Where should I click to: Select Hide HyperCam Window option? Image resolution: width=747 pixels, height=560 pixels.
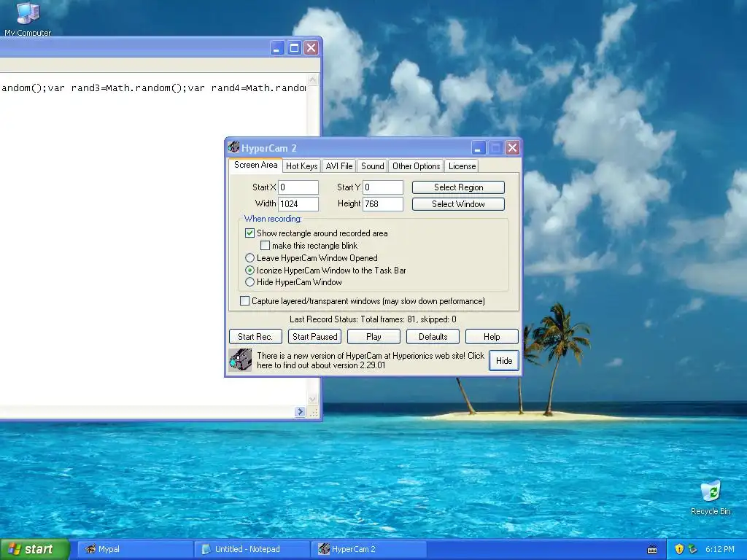pos(249,282)
